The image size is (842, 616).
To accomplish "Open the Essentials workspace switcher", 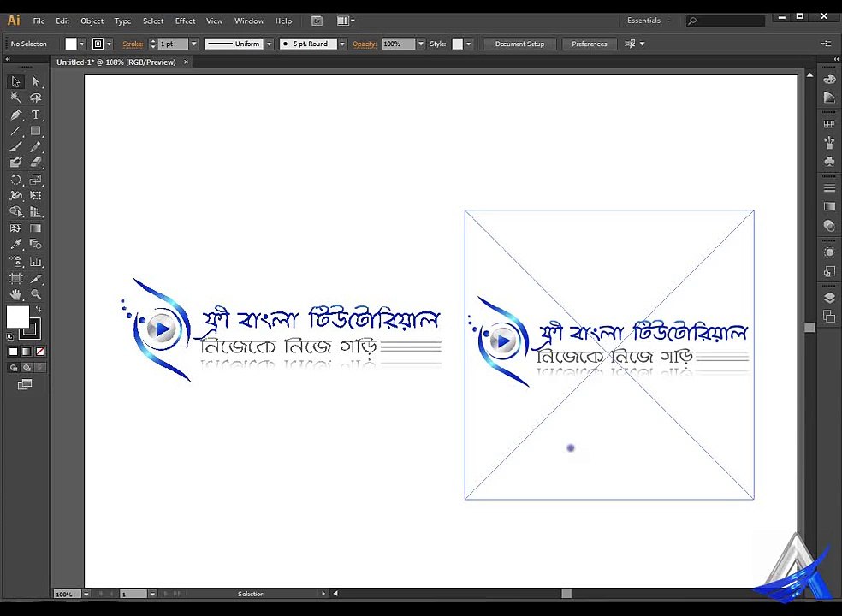I will pos(649,21).
